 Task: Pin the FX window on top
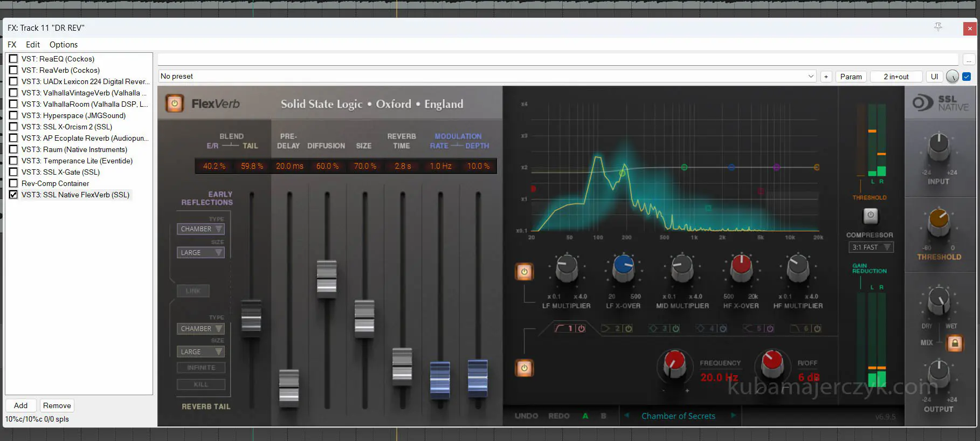pyautogui.click(x=938, y=27)
